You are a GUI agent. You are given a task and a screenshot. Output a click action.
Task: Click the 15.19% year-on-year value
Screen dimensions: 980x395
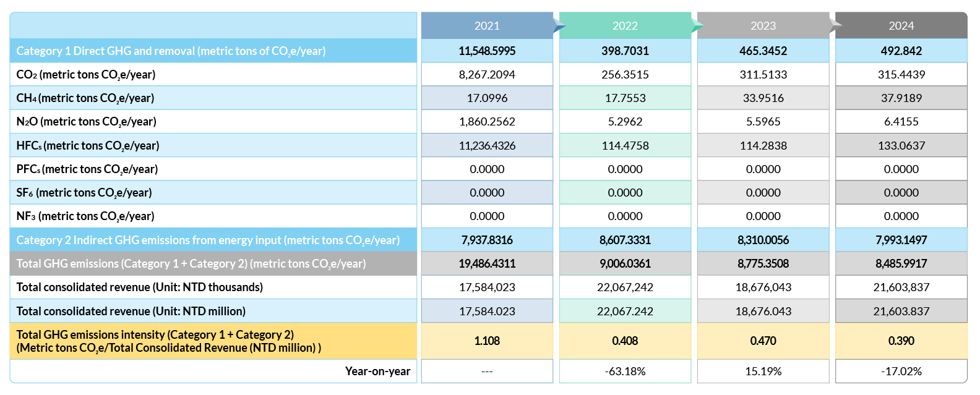click(763, 371)
